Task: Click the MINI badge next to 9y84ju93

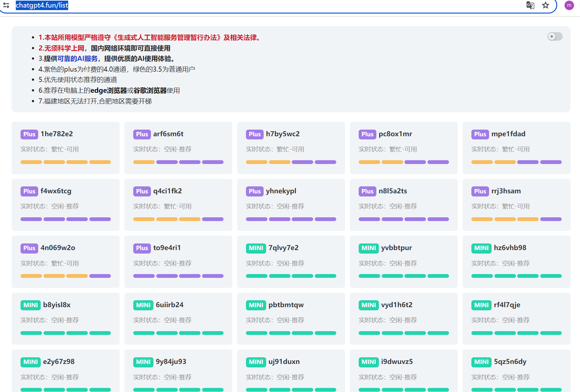Action: pos(143,362)
